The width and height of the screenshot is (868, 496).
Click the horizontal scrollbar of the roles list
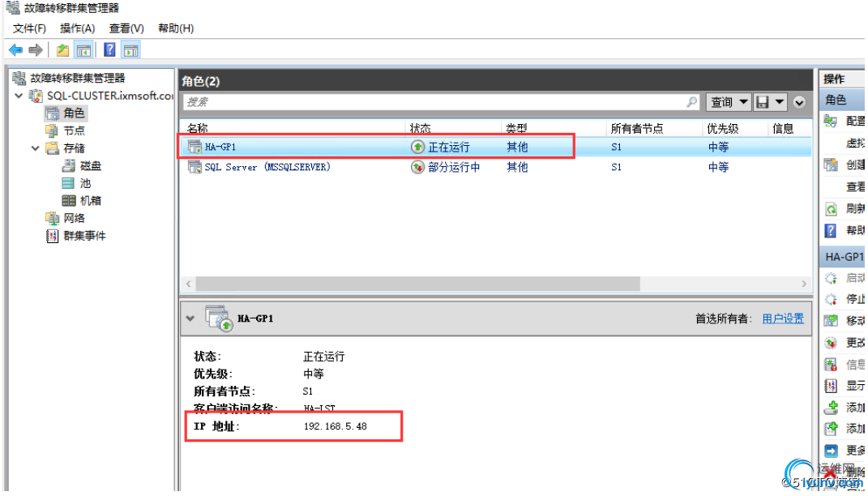(418, 284)
